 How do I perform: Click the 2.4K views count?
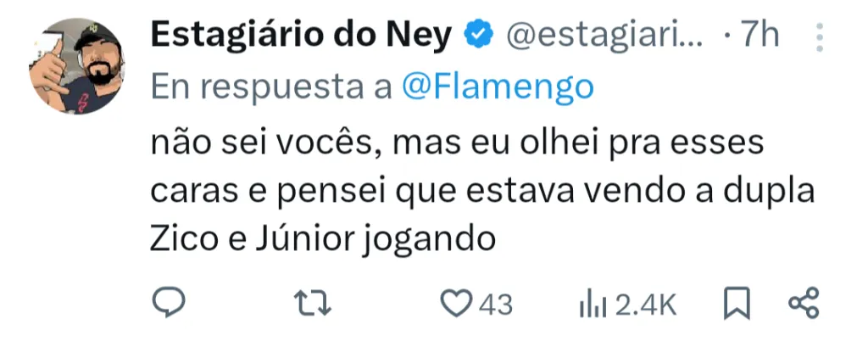click(x=646, y=304)
